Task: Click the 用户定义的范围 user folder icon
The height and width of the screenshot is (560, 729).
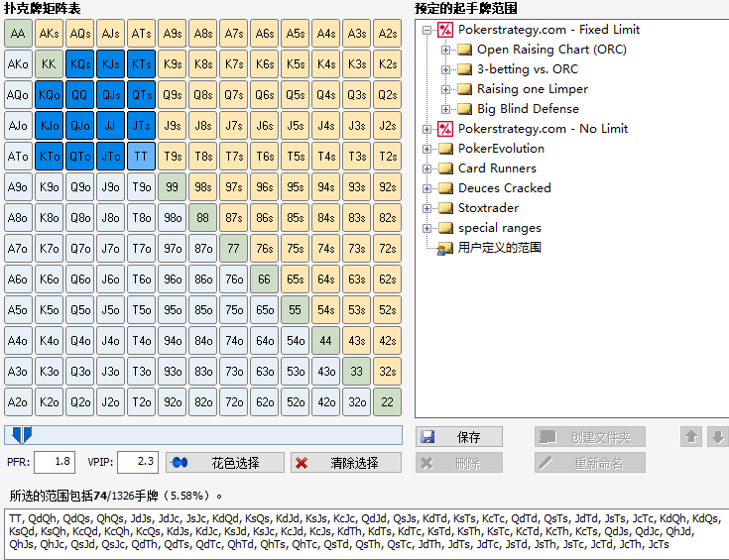Action: pos(445,248)
